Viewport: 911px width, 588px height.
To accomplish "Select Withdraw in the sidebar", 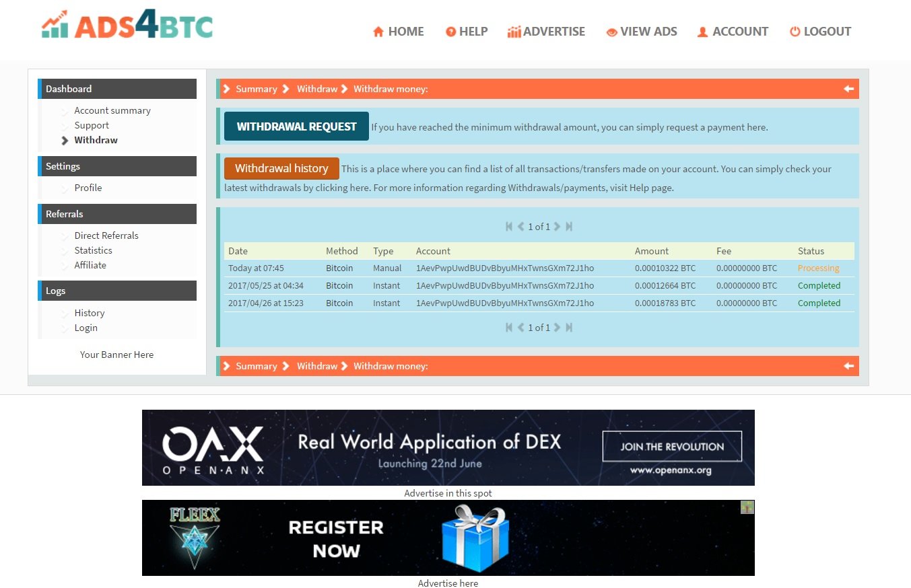I will (x=96, y=140).
